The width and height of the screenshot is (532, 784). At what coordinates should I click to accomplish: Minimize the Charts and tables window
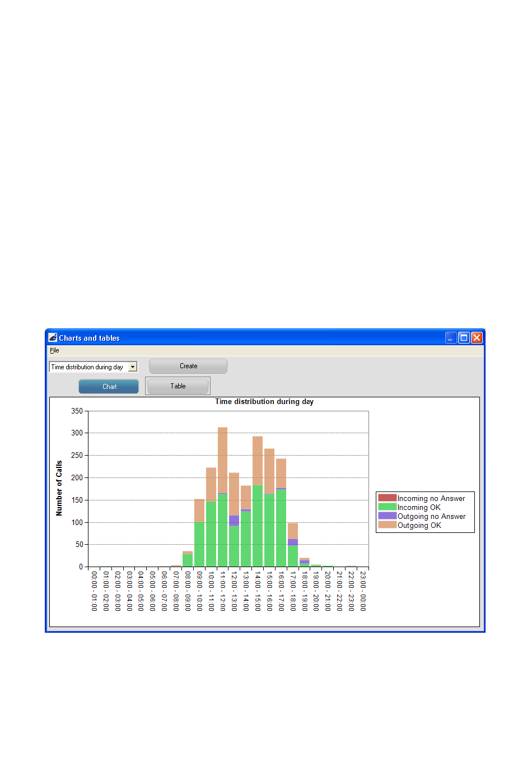tap(451, 337)
